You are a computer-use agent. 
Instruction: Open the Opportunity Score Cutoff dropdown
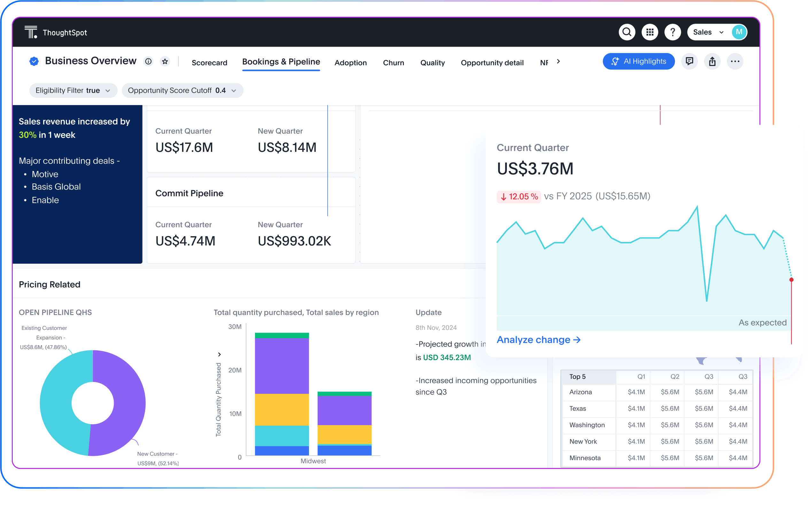click(x=182, y=90)
